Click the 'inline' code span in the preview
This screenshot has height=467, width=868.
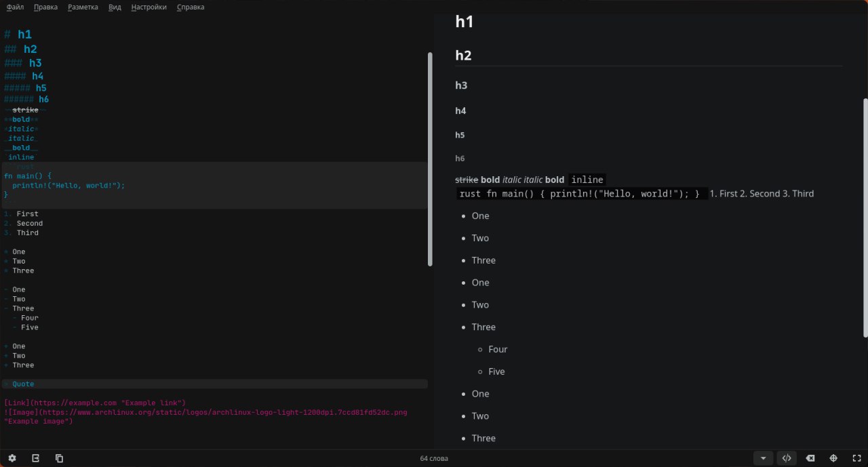[x=587, y=180]
